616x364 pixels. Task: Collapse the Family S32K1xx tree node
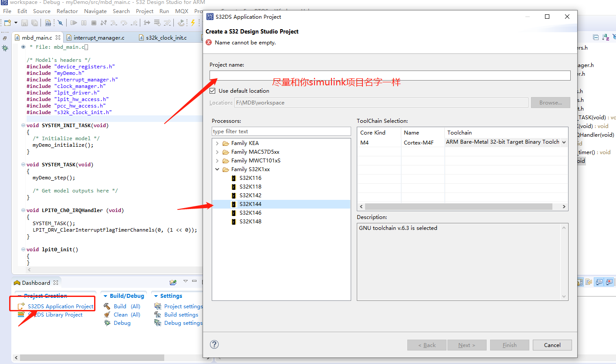pos(217,169)
